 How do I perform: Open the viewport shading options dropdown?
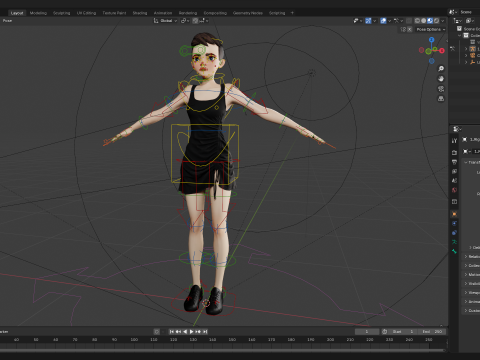443,21
